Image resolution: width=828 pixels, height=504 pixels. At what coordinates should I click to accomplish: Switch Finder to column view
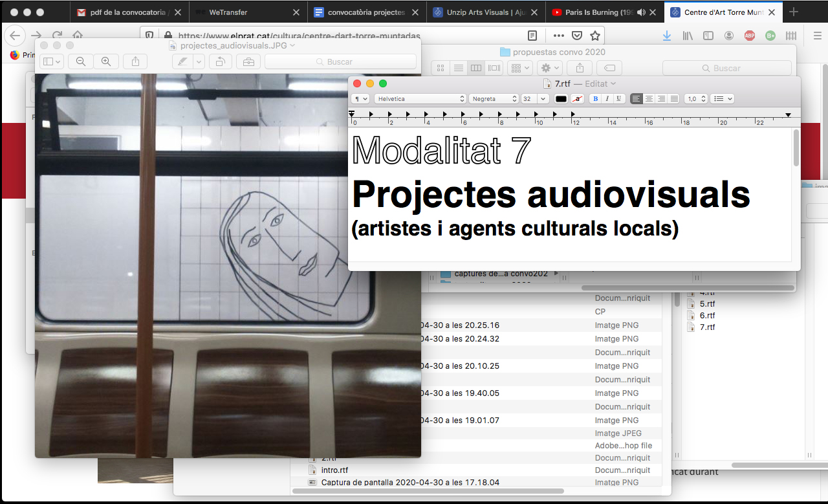[x=476, y=68]
